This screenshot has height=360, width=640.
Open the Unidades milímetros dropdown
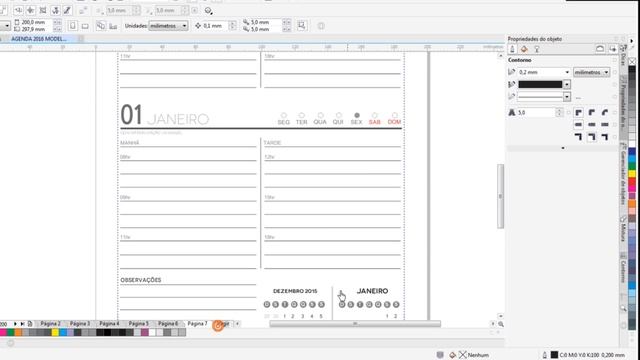point(168,26)
